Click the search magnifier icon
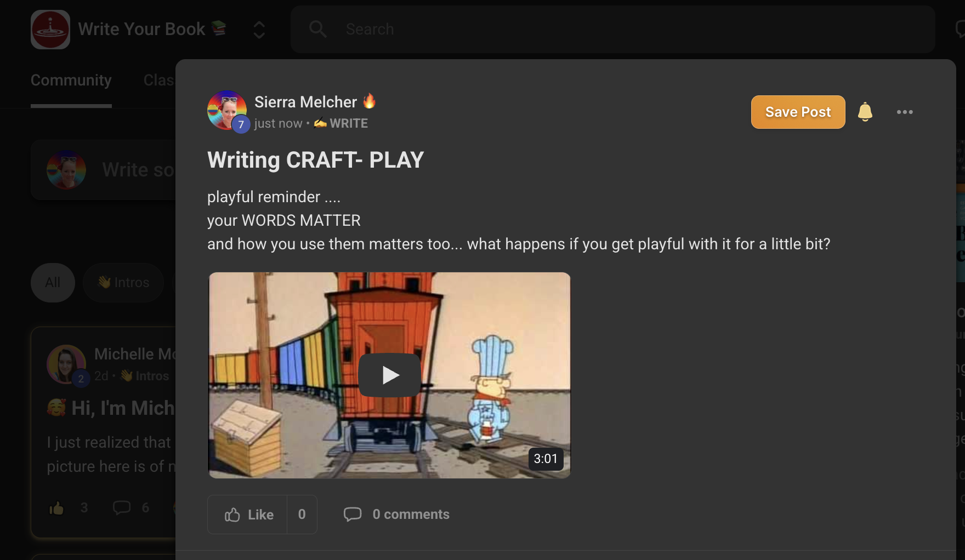This screenshot has width=965, height=560. pyautogui.click(x=318, y=29)
